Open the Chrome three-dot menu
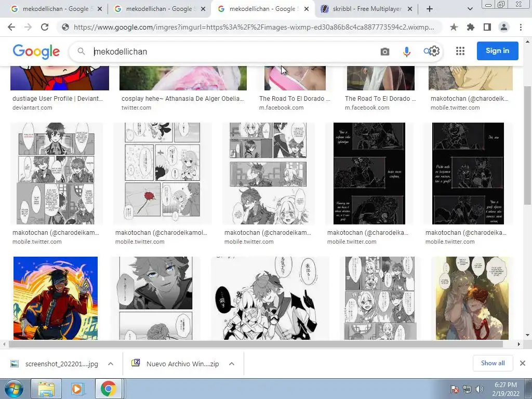Screen dimensions: 532x399 (521, 27)
